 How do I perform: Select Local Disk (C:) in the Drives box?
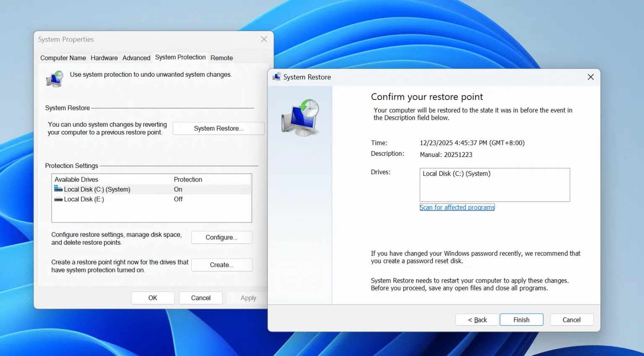pos(456,173)
